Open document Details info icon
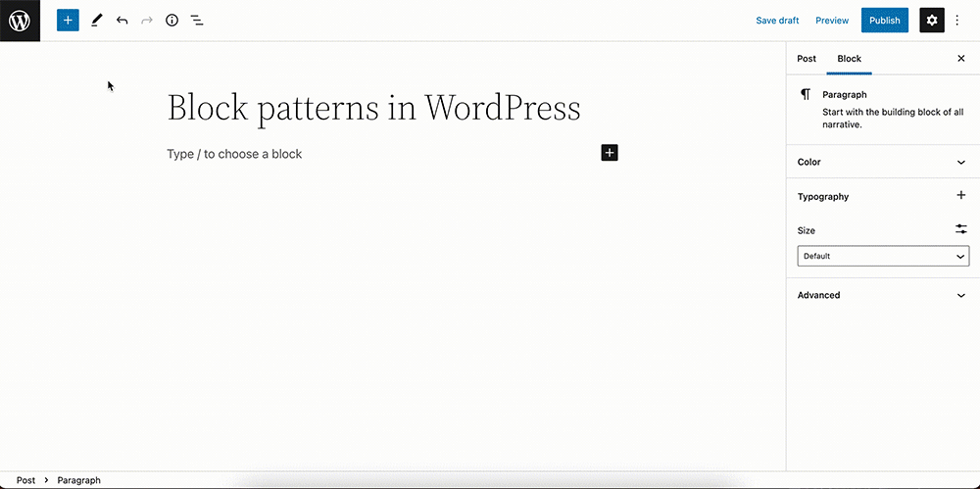 tap(171, 21)
